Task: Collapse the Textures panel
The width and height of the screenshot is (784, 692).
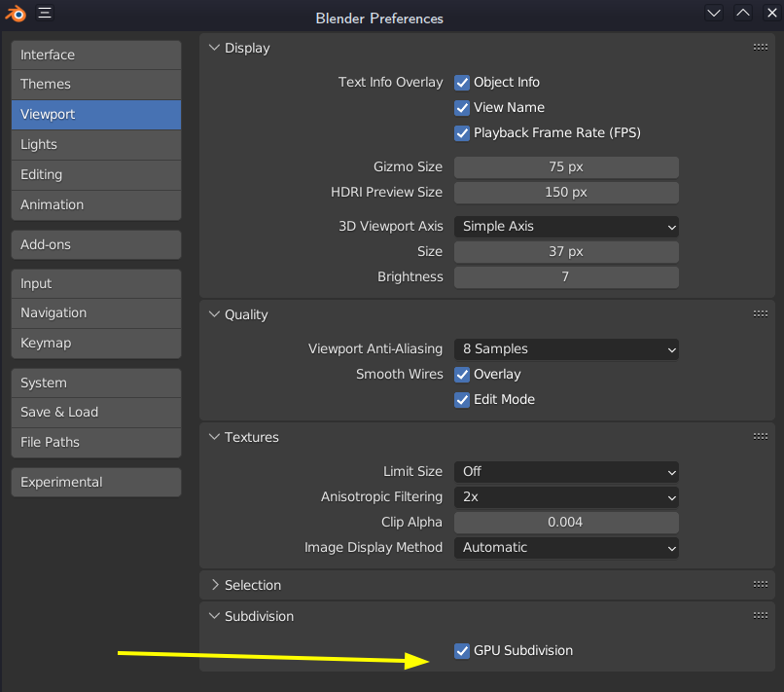Action: [215, 437]
